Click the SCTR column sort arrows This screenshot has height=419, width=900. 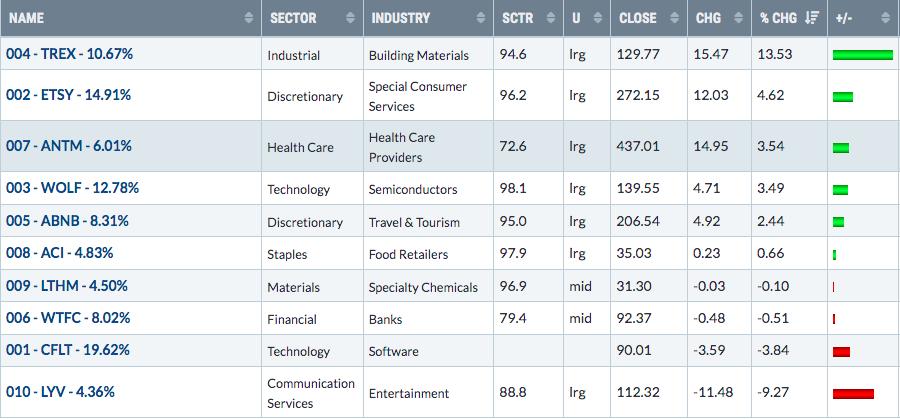click(551, 18)
